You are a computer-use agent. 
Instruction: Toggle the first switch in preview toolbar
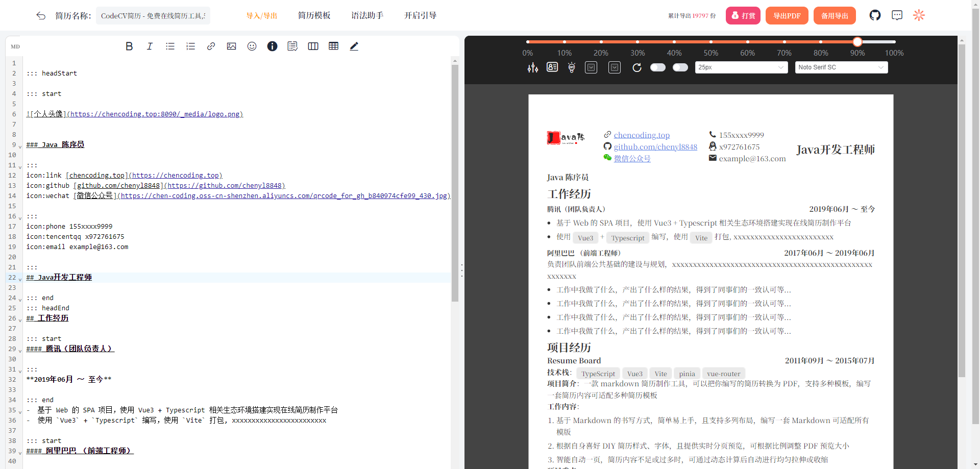[x=658, y=67]
